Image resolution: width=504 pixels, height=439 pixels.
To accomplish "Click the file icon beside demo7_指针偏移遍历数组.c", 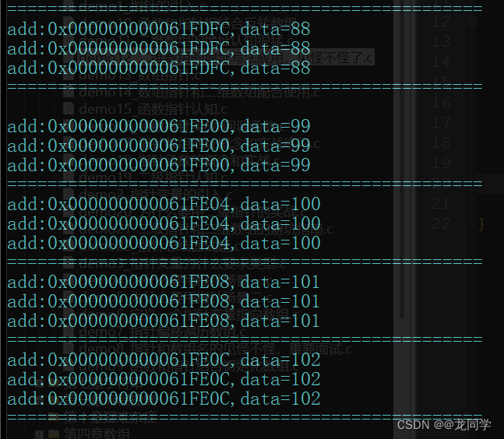I will pos(69,331).
